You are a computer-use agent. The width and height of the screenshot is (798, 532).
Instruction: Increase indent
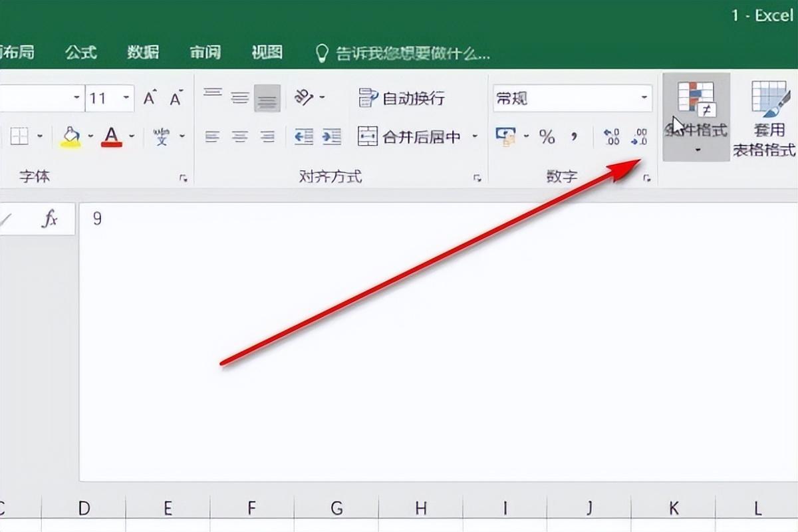pos(331,136)
